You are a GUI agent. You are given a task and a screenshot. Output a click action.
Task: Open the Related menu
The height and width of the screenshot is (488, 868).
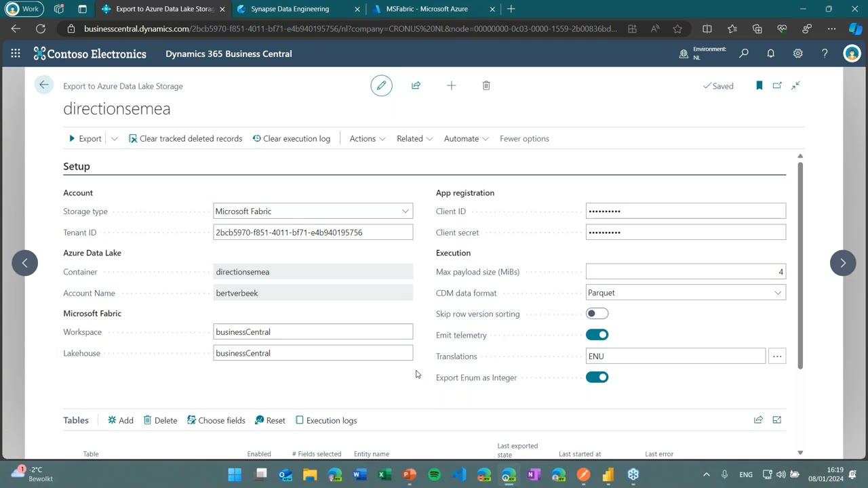point(414,139)
